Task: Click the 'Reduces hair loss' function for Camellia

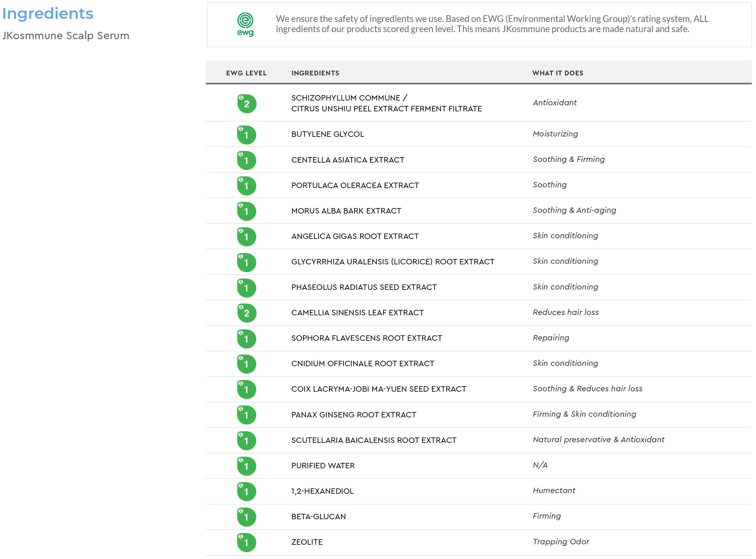Action: [566, 312]
